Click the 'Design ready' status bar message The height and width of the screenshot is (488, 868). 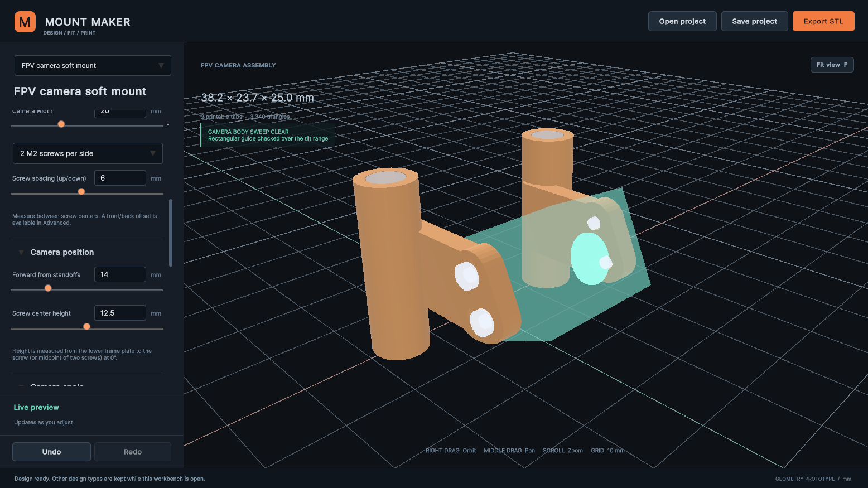[109, 479]
